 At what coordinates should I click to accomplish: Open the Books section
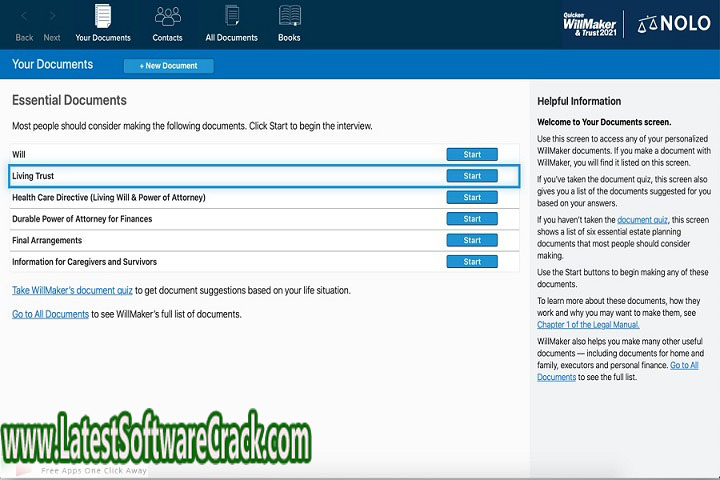point(289,23)
